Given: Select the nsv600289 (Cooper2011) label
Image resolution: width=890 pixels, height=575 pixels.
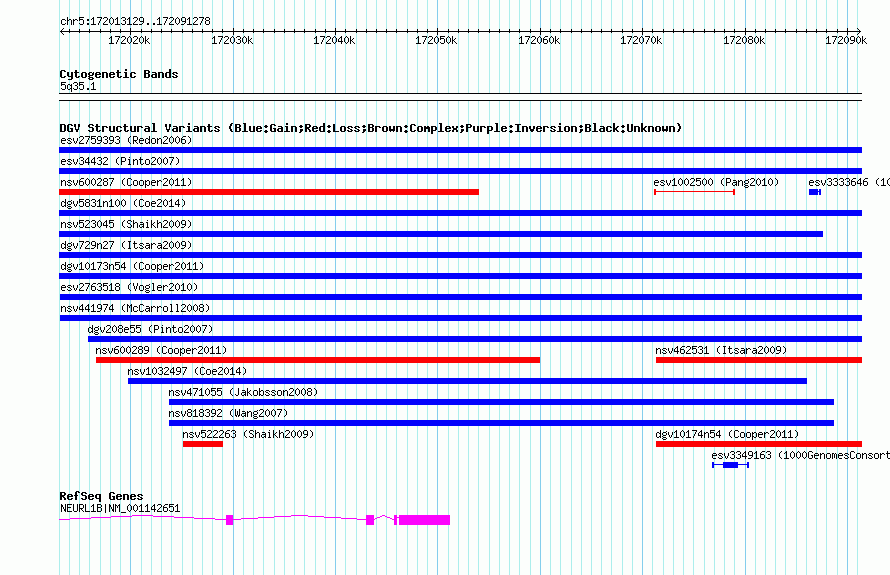Looking at the screenshot, I should (161, 350).
